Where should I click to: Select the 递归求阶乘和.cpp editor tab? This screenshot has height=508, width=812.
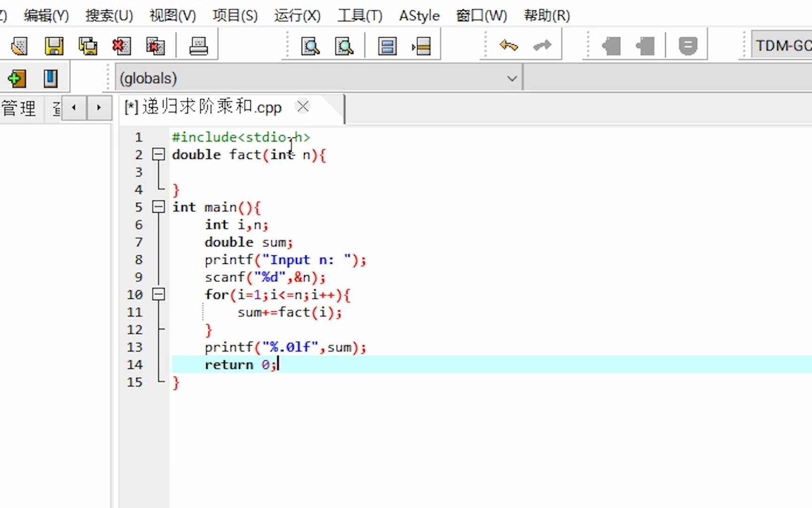212,107
